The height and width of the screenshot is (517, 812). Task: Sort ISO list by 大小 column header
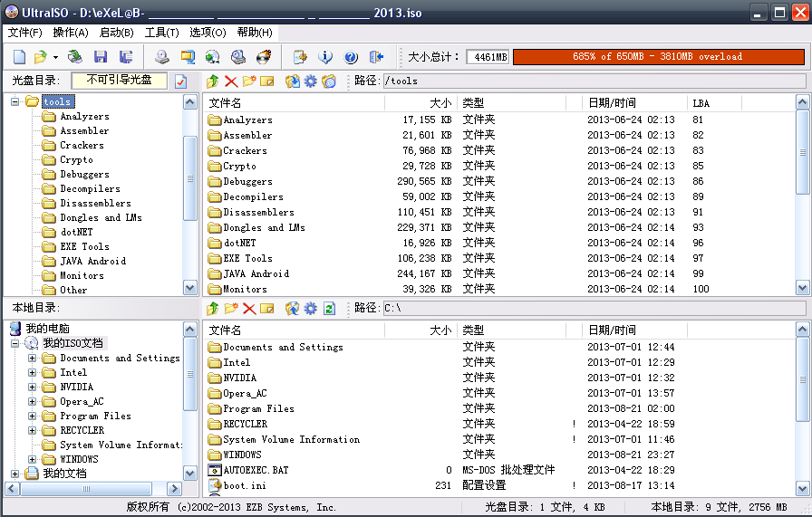point(421,103)
